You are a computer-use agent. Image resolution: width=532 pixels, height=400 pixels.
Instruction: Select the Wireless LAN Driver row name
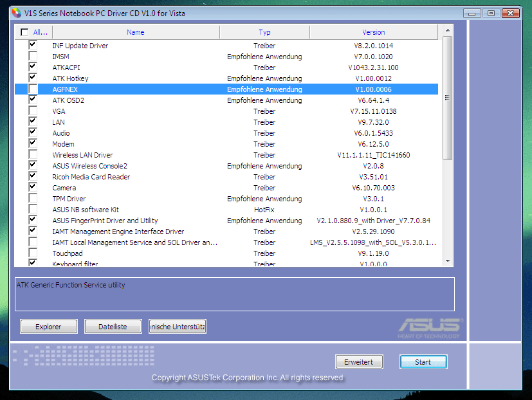point(82,155)
